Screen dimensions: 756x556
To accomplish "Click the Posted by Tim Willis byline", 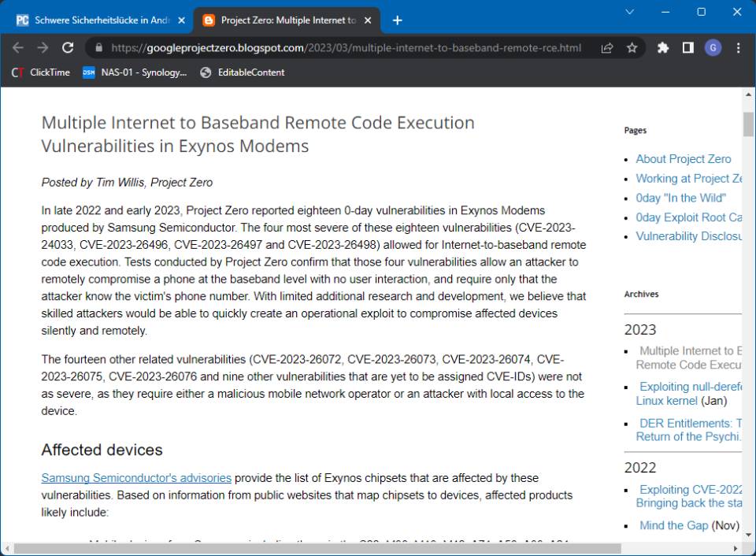I will tap(127, 182).
